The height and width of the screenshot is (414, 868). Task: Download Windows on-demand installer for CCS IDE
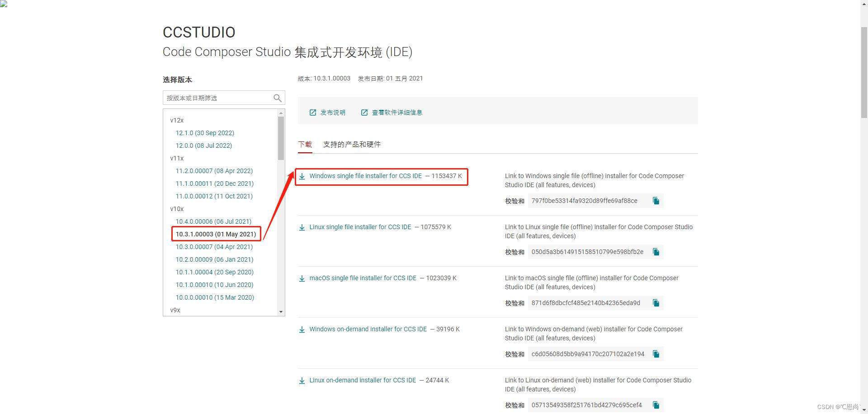(368, 329)
